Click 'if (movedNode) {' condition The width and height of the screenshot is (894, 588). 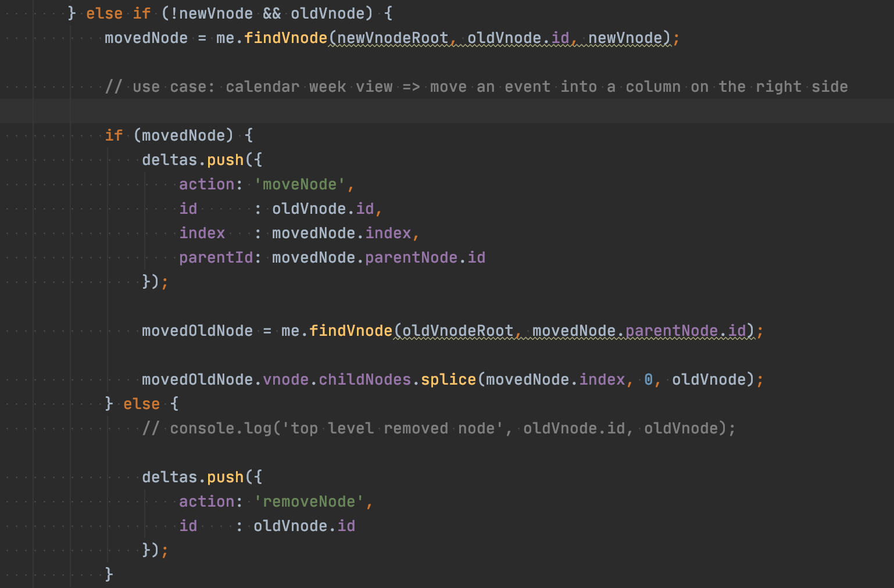178,135
